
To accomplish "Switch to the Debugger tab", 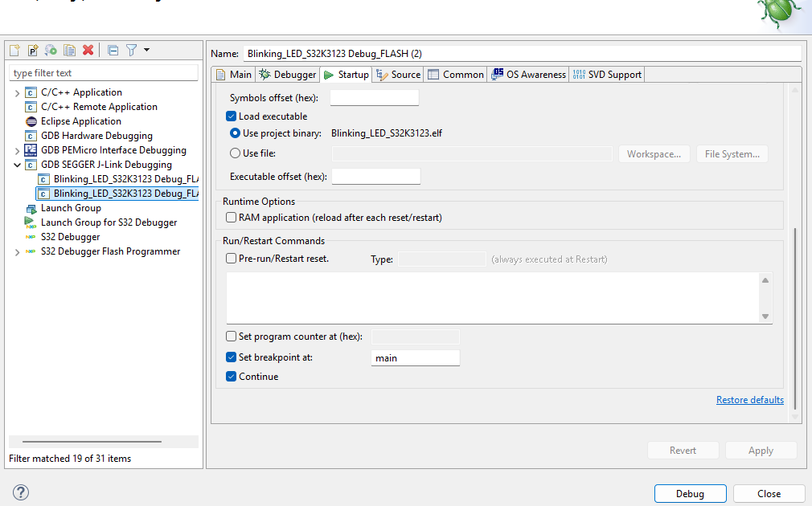I will click(x=288, y=75).
